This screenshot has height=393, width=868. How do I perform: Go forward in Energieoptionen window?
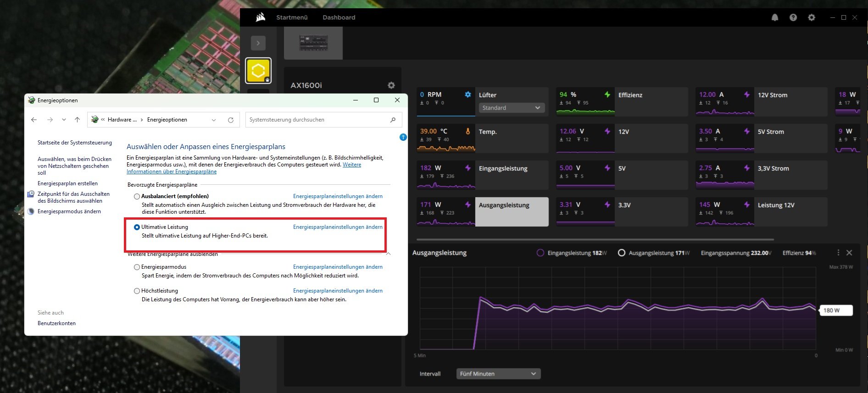pos(50,120)
